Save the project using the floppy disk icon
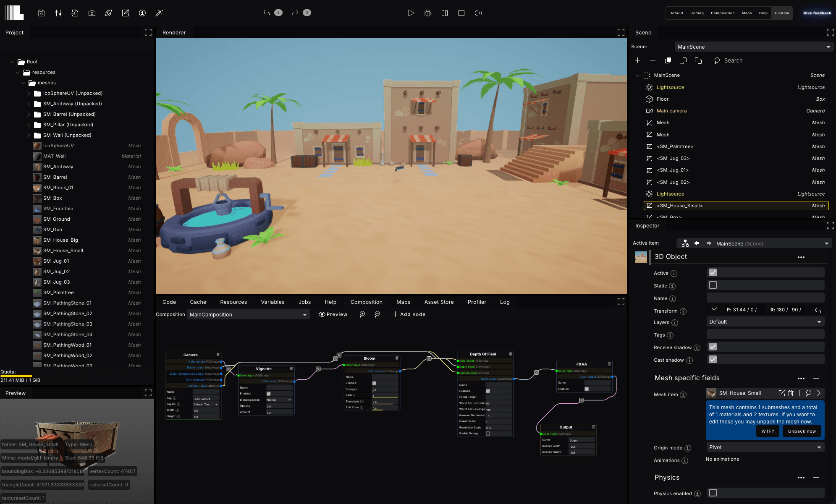Screen dimensions: 836x504 click(x=41, y=13)
